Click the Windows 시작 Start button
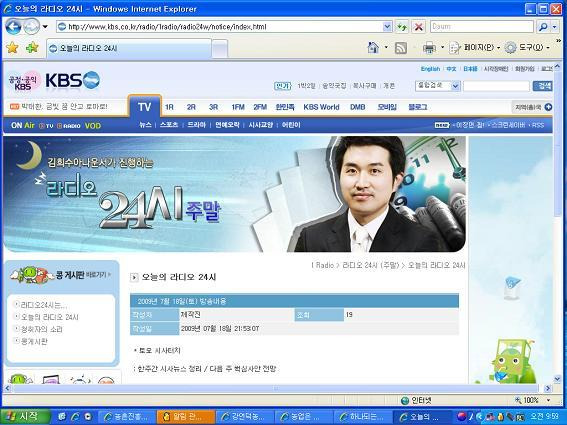The height and width of the screenshot is (425, 567). click(25, 416)
